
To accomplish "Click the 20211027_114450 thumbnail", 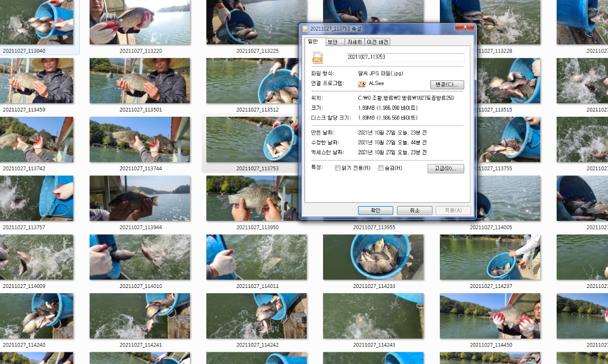I will pos(490,315).
